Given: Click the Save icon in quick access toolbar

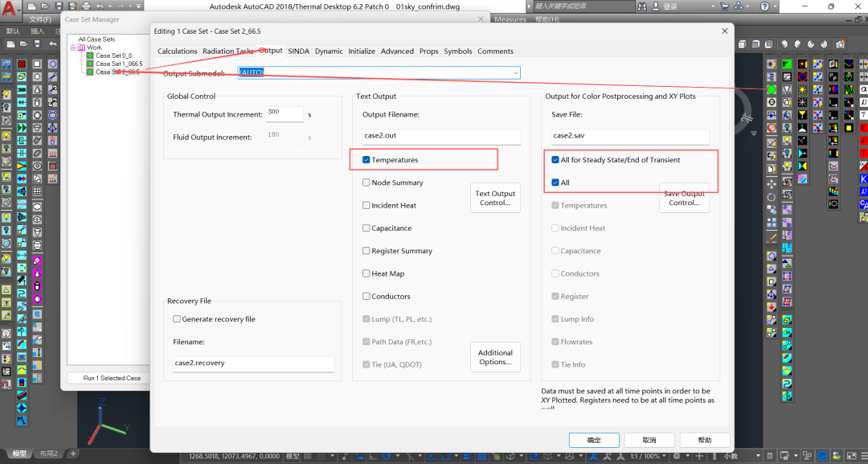Looking at the screenshot, I should point(59,6).
